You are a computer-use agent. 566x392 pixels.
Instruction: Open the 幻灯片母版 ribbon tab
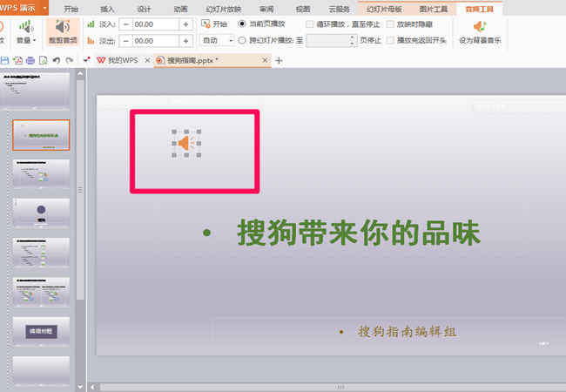pos(384,9)
